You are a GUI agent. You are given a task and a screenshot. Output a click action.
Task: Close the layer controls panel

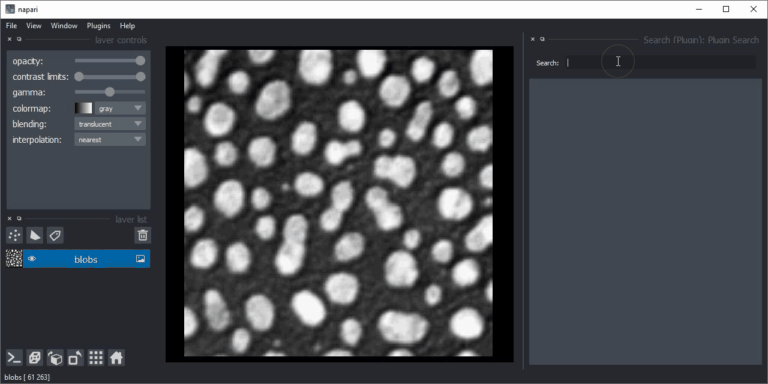click(9, 39)
